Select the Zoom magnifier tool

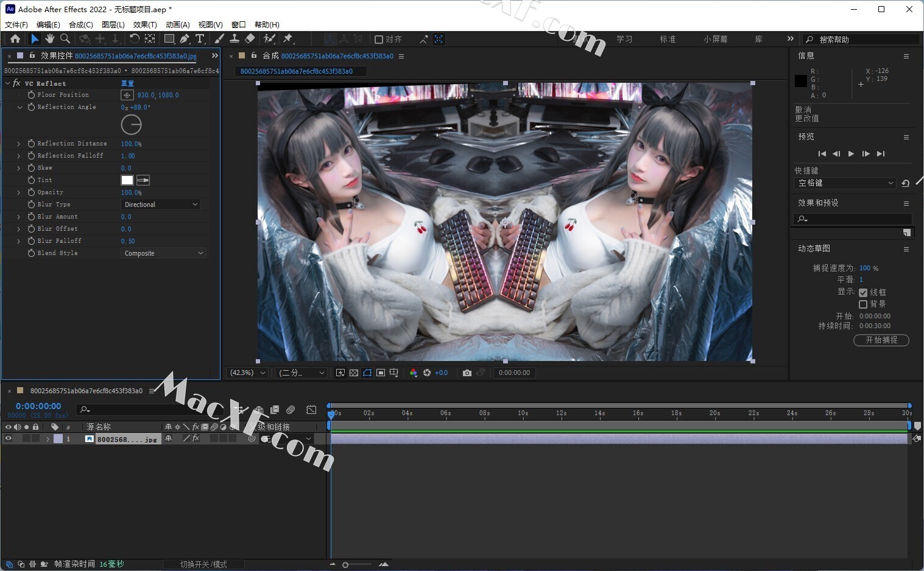click(65, 39)
